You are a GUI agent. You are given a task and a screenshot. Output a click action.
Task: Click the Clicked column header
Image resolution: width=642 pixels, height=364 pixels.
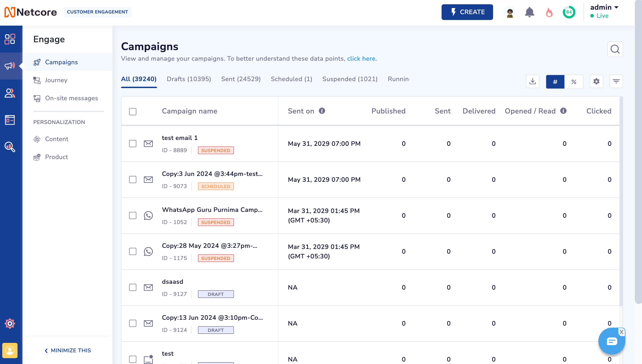tap(599, 111)
